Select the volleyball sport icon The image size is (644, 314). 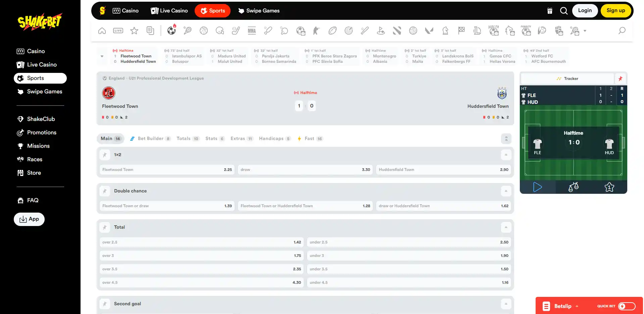click(x=413, y=31)
